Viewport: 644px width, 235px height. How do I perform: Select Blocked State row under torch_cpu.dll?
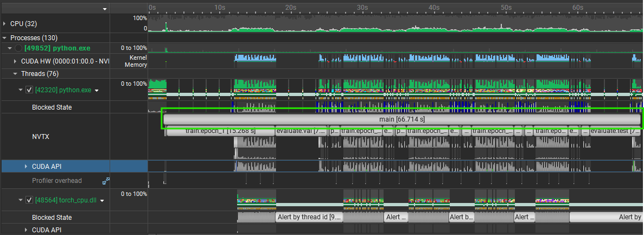point(52,217)
